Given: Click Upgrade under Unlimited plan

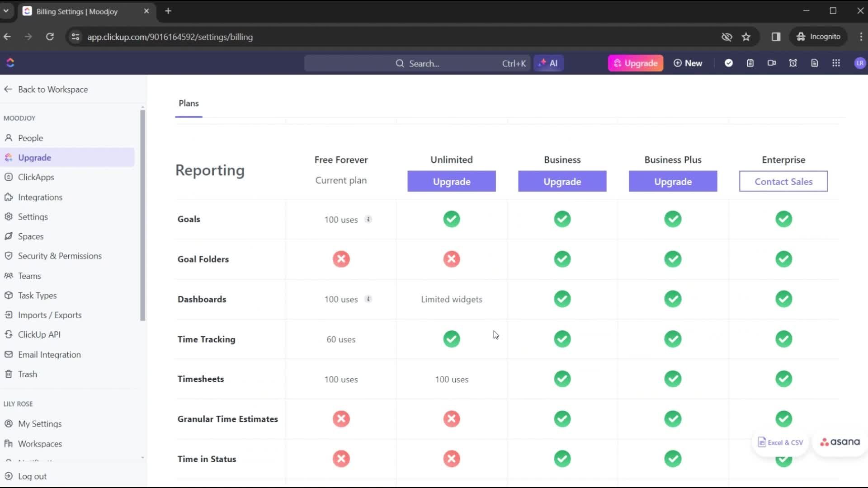Looking at the screenshot, I should 451,181.
